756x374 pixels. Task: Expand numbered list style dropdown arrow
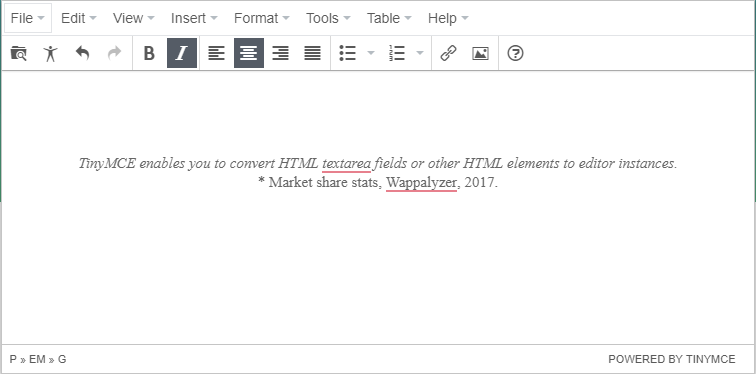pos(420,53)
